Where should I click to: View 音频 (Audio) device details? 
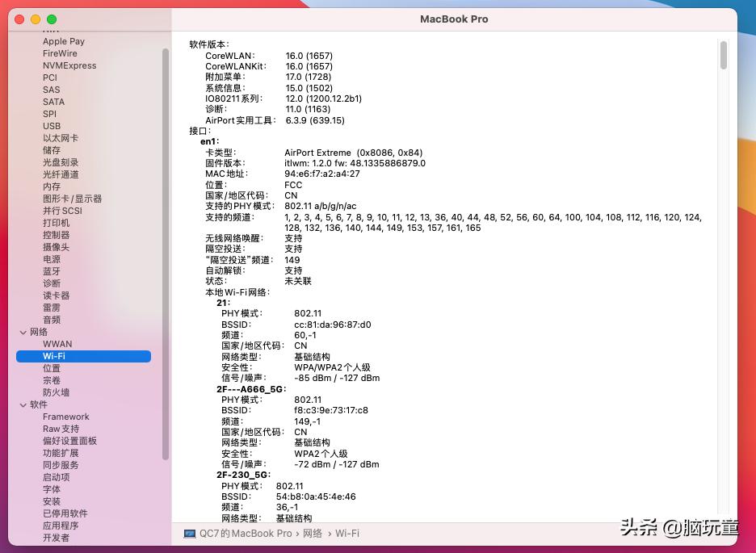pyautogui.click(x=52, y=320)
